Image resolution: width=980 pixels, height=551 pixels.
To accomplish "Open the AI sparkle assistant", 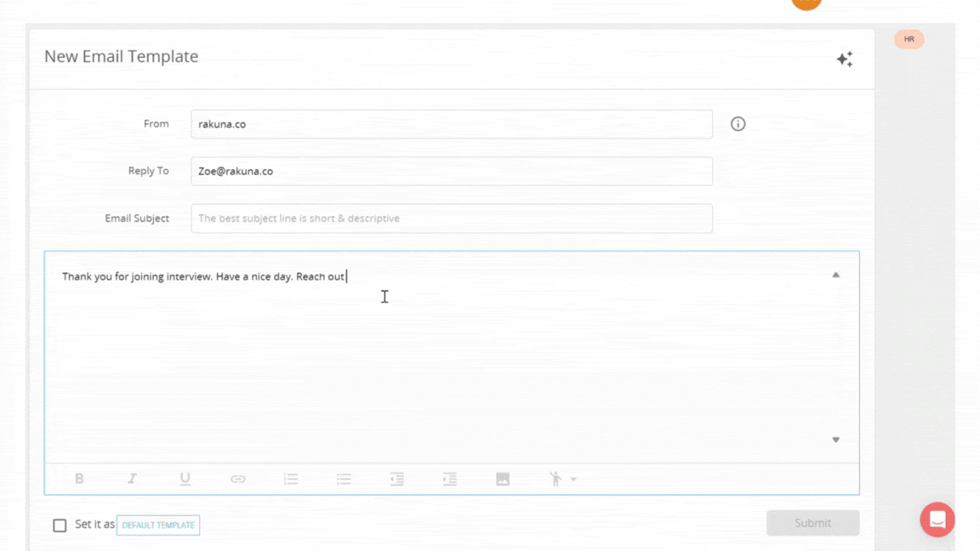I will coord(844,59).
